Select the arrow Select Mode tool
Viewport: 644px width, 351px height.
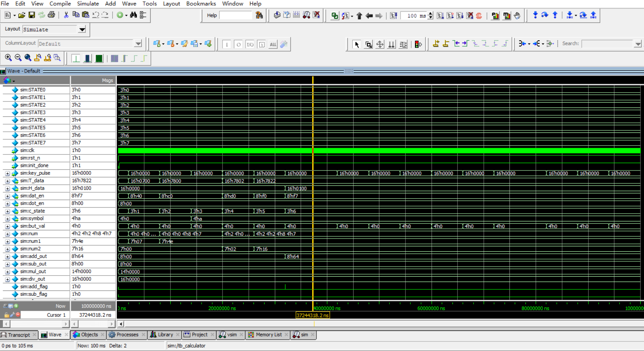coord(356,44)
